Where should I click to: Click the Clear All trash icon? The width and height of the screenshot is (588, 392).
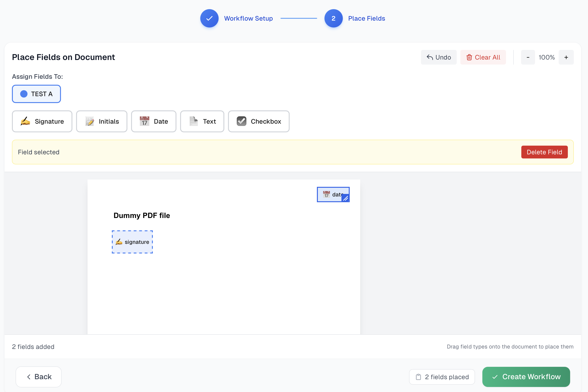click(469, 57)
